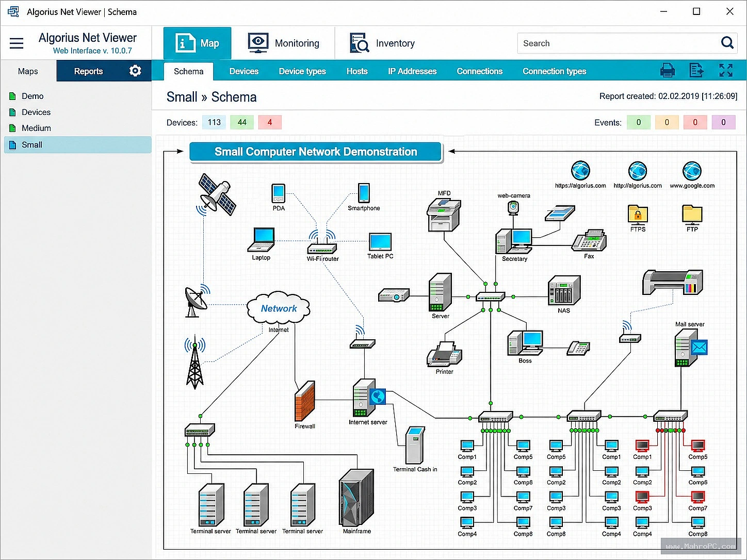This screenshot has width=747, height=560.
Task: Open the Devices sub-tab
Action: [x=243, y=71]
